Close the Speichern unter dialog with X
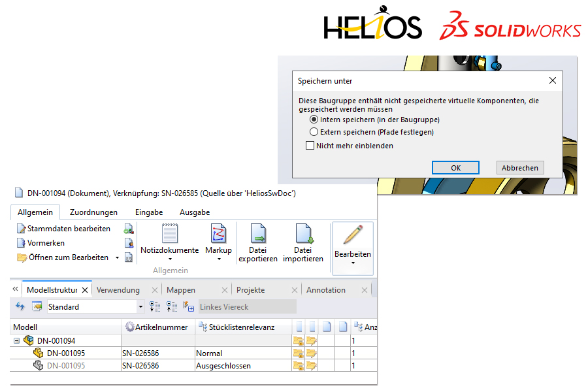This screenshot has height=392, width=588. 552,80
